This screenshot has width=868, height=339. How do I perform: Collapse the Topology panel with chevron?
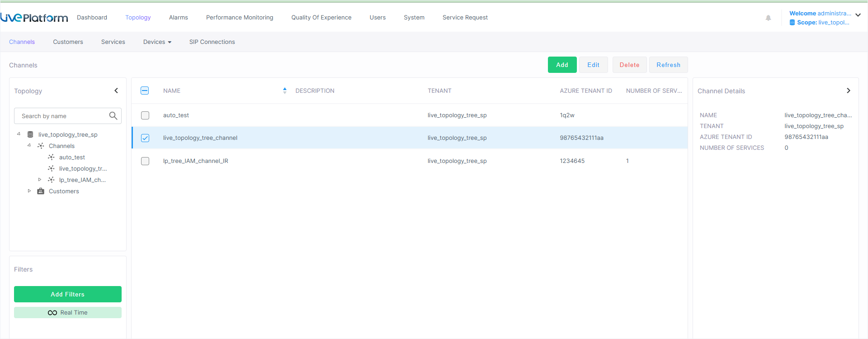point(116,91)
